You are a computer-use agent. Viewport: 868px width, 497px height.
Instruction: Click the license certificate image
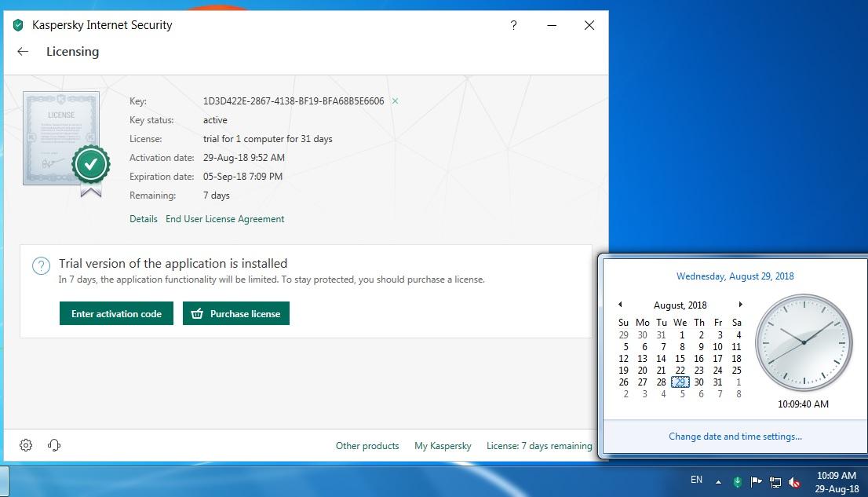pyautogui.click(x=66, y=144)
